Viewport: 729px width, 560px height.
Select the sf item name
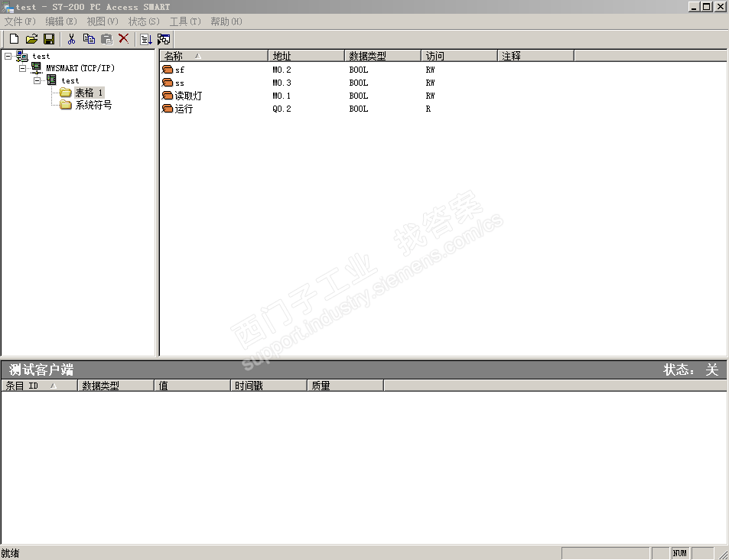[180, 70]
